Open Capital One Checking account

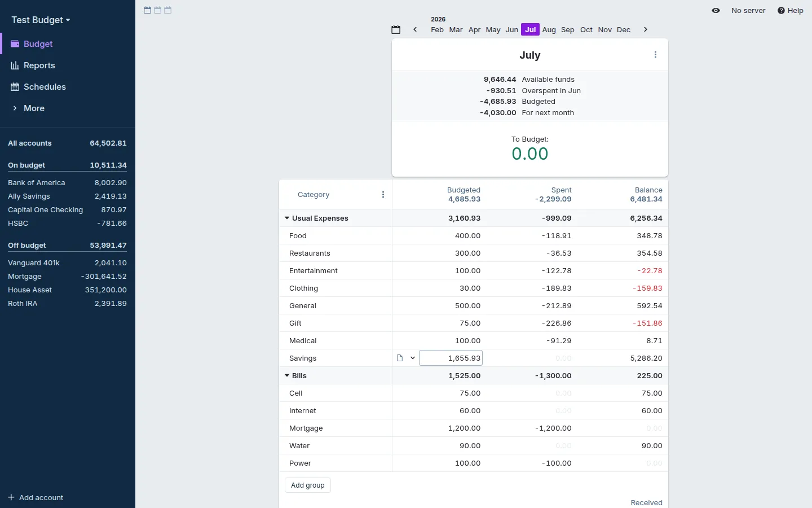(x=67, y=210)
